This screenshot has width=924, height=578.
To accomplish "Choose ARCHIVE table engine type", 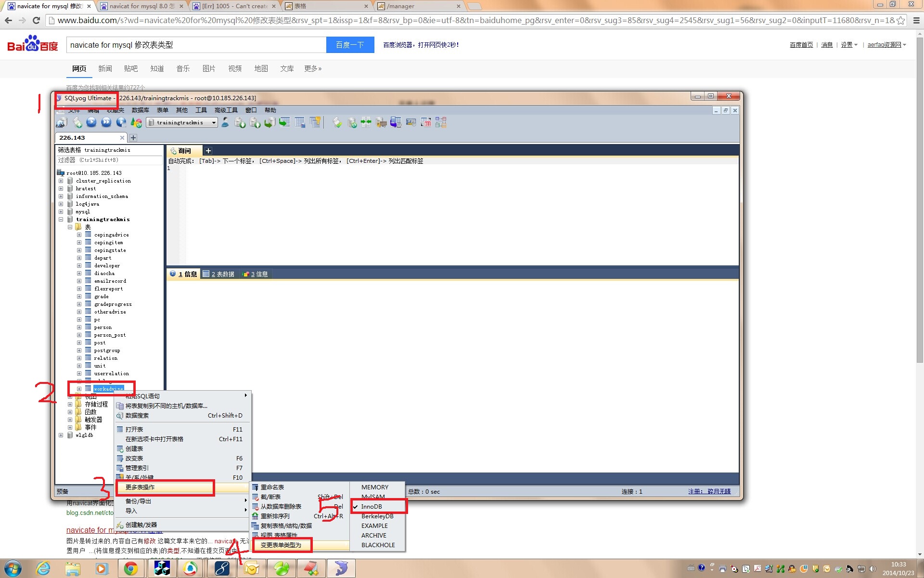I will tap(378, 535).
